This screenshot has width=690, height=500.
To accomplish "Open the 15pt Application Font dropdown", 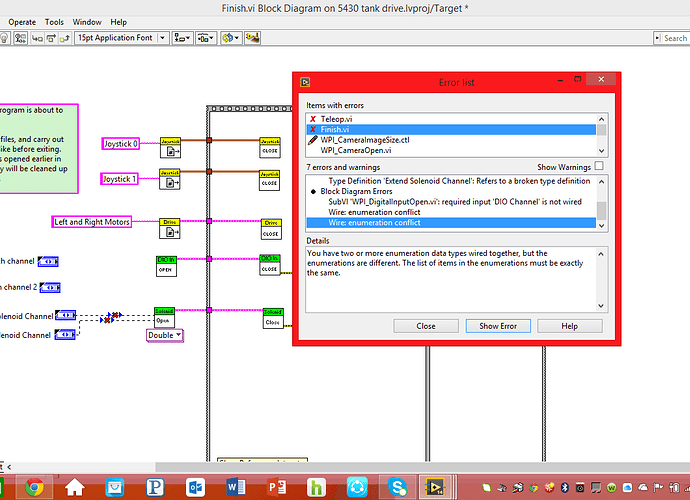I will [121, 38].
